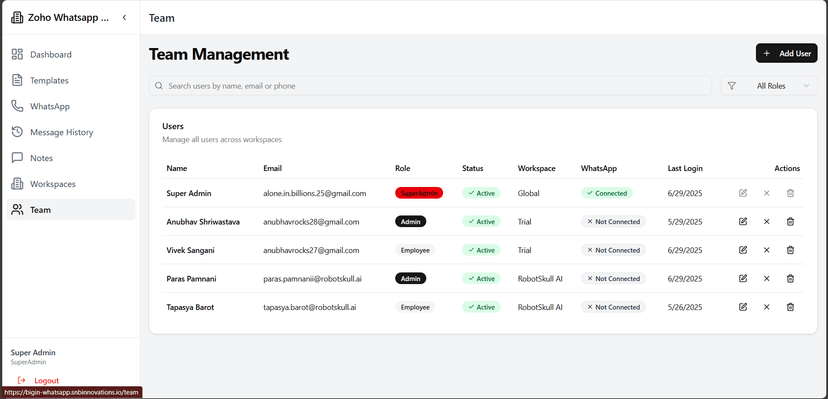The width and height of the screenshot is (828, 399).
Task: Click the 5/26/2025 last login date
Action: tap(685, 307)
